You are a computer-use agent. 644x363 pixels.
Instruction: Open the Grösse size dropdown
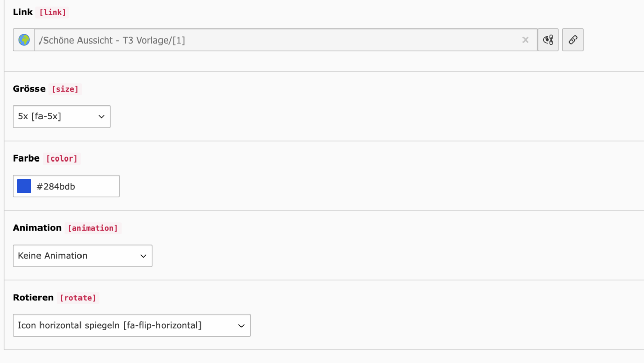click(x=62, y=116)
